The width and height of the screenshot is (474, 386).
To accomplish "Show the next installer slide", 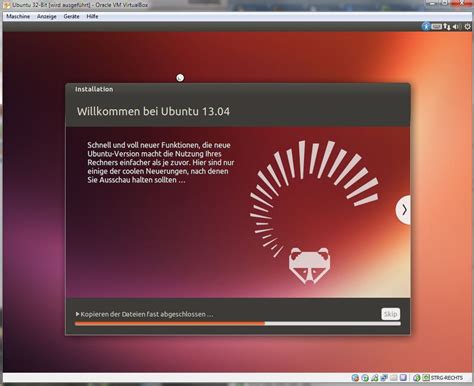I will (404, 210).
